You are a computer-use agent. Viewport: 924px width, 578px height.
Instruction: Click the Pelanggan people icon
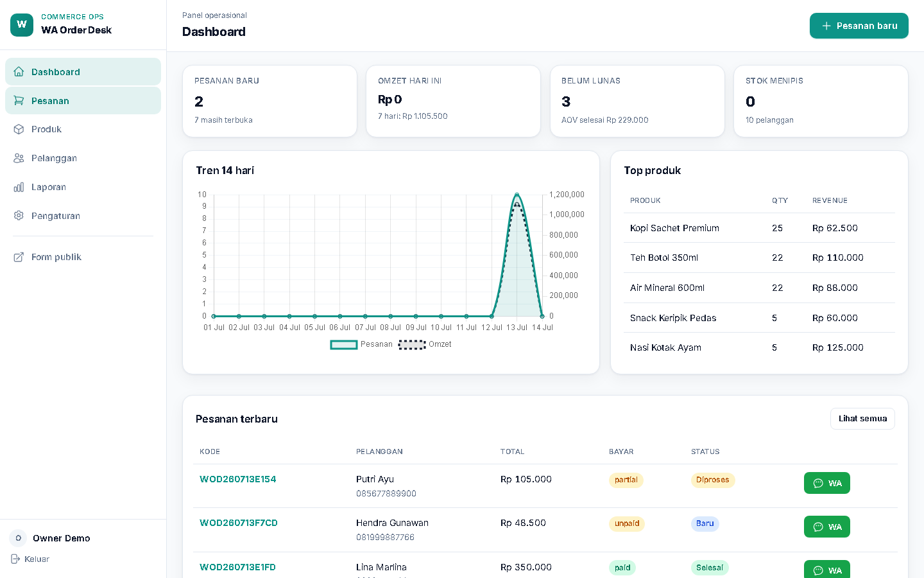coord(19,158)
